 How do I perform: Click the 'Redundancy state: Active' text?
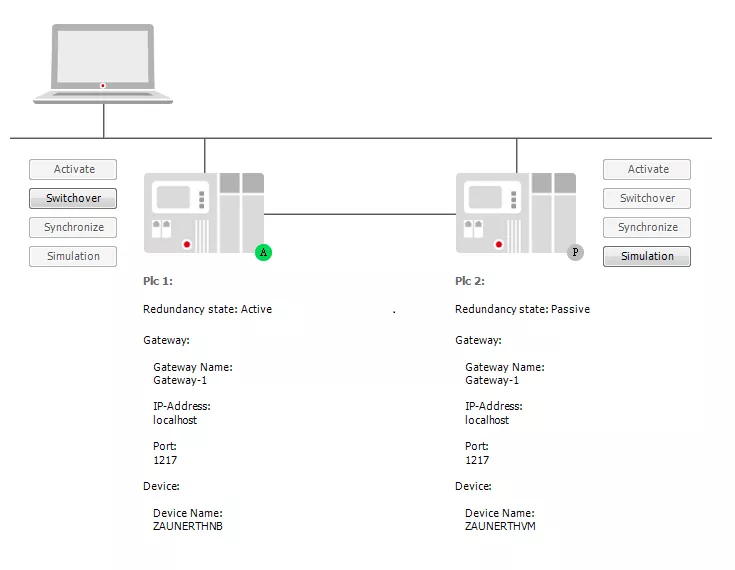click(x=207, y=309)
